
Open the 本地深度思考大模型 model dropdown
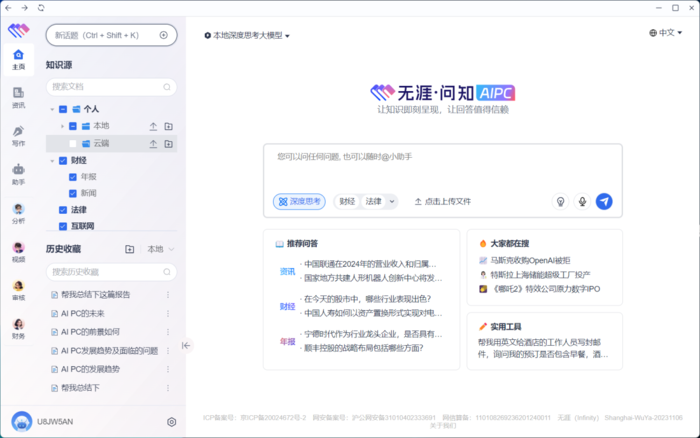pos(247,35)
